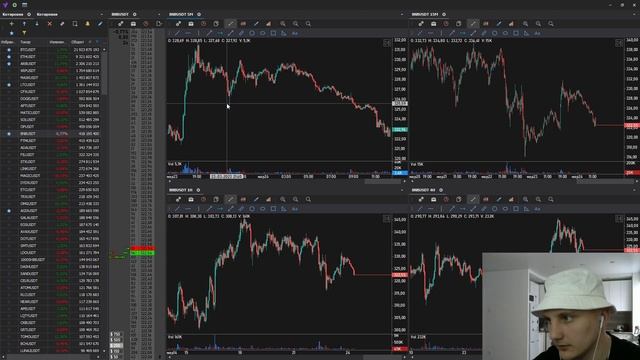Toggle the favorite star for BNBUSDT
This screenshot has height=360, width=640.
pyautogui.click(x=9, y=133)
